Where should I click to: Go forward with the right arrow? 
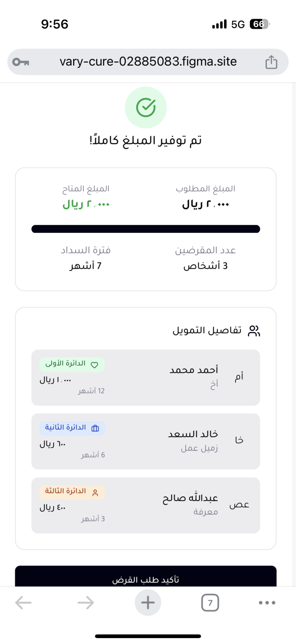pos(86,603)
